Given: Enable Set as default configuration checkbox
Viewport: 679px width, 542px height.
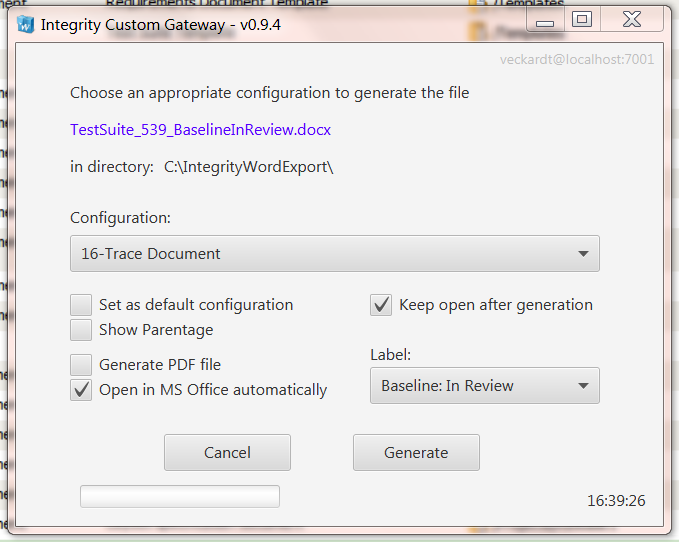Looking at the screenshot, I should (x=81, y=305).
